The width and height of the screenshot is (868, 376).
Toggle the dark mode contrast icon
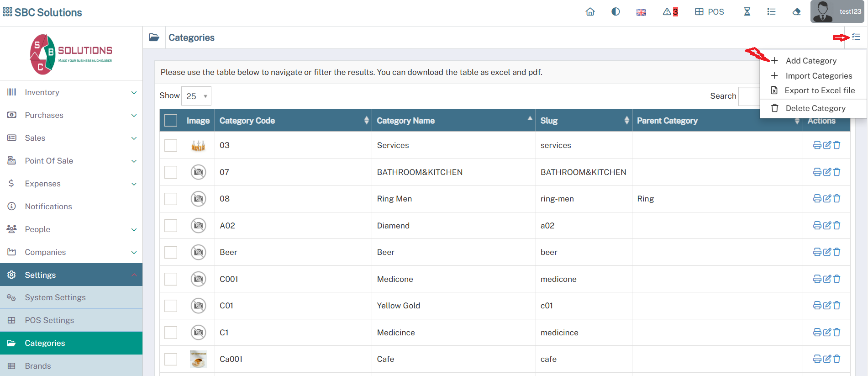pyautogui.click(x=615, y=12)
